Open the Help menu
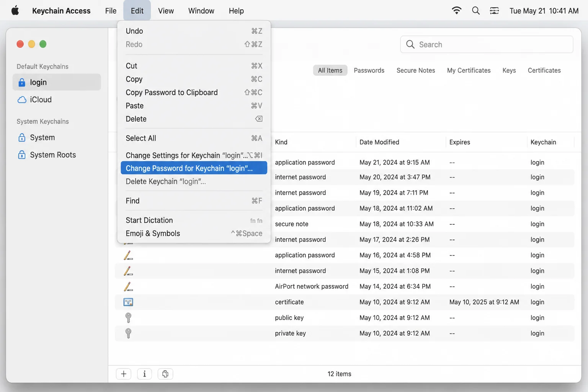Screen dimensions: 588x392 (236, 11)
